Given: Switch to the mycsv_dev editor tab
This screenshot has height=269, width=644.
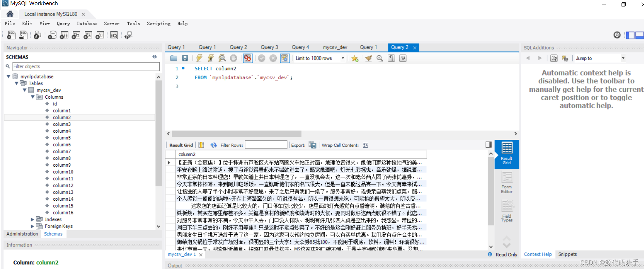Looking at the screenshot, I should pyautogui.click(x=335, y=47).
